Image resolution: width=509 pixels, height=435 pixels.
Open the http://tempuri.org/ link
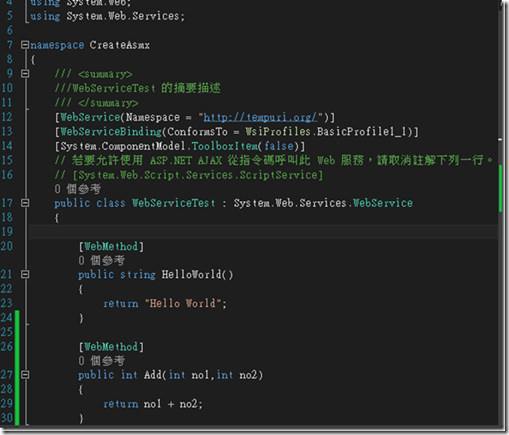coord(260,117)
